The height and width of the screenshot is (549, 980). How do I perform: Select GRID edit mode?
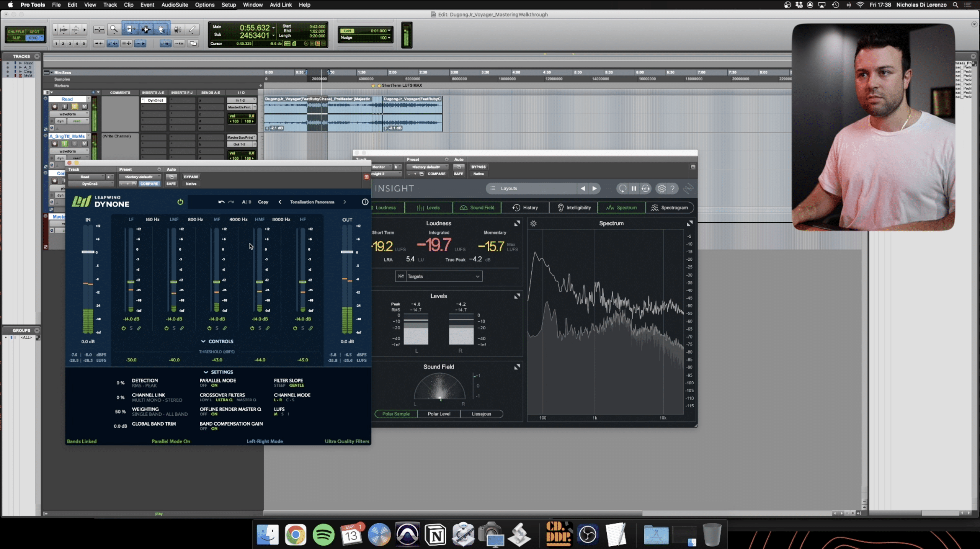(x=34, y=38)
